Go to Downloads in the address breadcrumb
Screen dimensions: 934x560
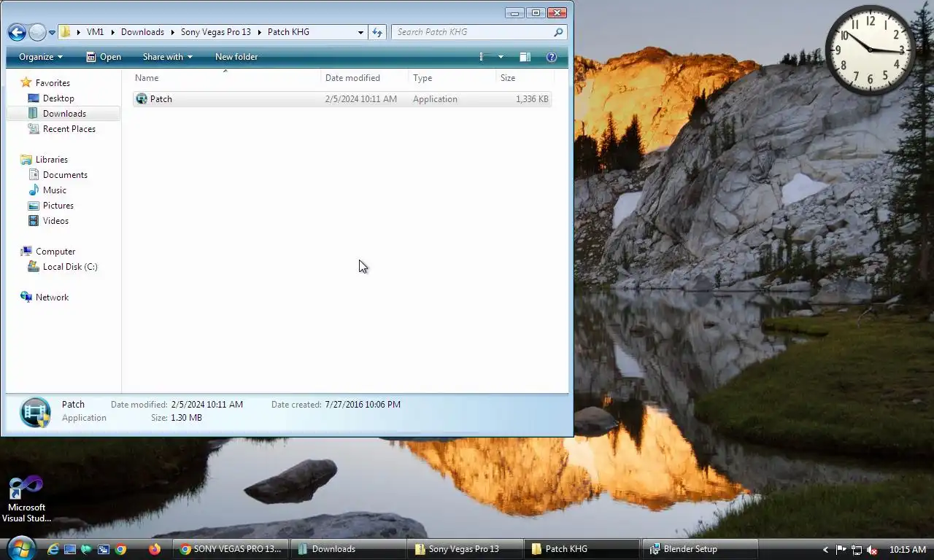142,32
